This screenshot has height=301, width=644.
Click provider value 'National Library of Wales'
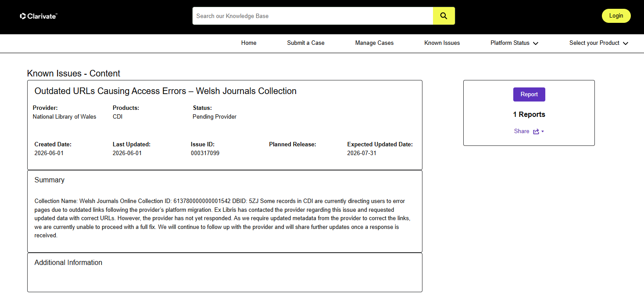[x=64, y=117]
